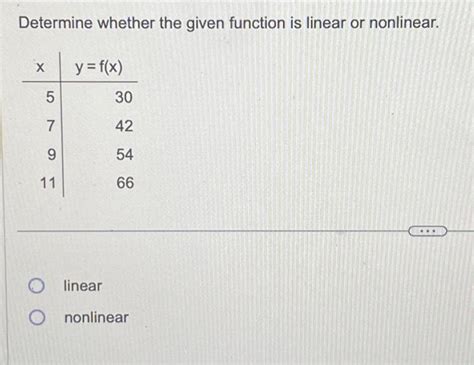This screenshot has width=474, height=365.
Task: Click the table value 66
Action: point(125,183)
